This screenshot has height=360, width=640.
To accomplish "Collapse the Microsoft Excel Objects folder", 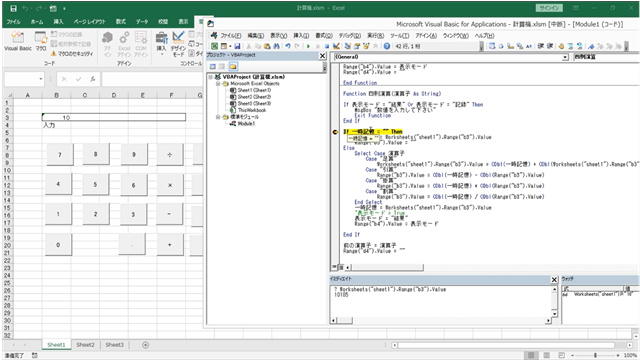I will (218, 83).
